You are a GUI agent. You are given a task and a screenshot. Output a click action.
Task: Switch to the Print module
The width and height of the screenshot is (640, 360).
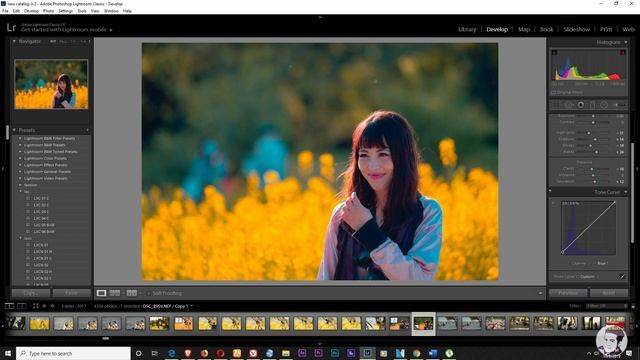point(606,29)
